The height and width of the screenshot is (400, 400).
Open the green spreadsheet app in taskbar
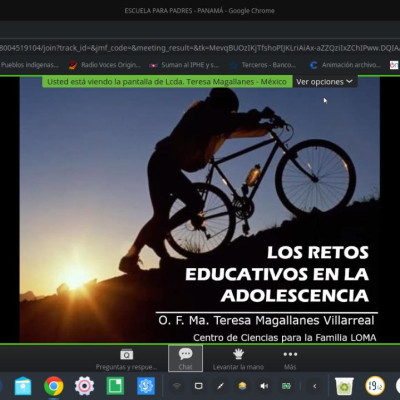pos(115,386)
